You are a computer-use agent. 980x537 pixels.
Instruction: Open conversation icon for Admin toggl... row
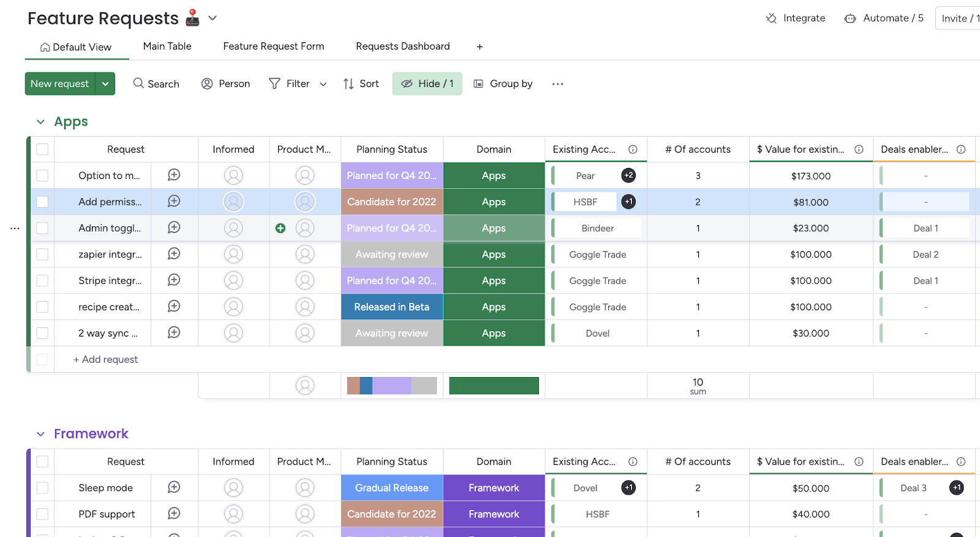pos(174,227)
